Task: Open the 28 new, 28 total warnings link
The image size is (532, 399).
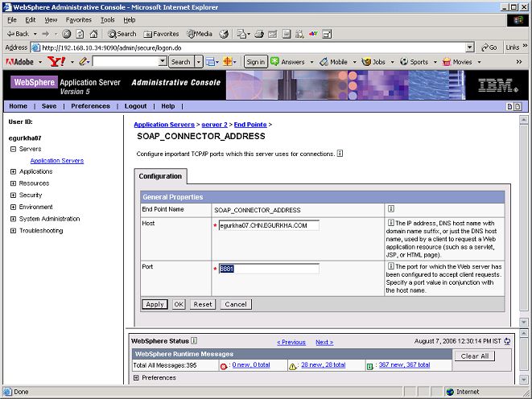Action: (323, 364)
